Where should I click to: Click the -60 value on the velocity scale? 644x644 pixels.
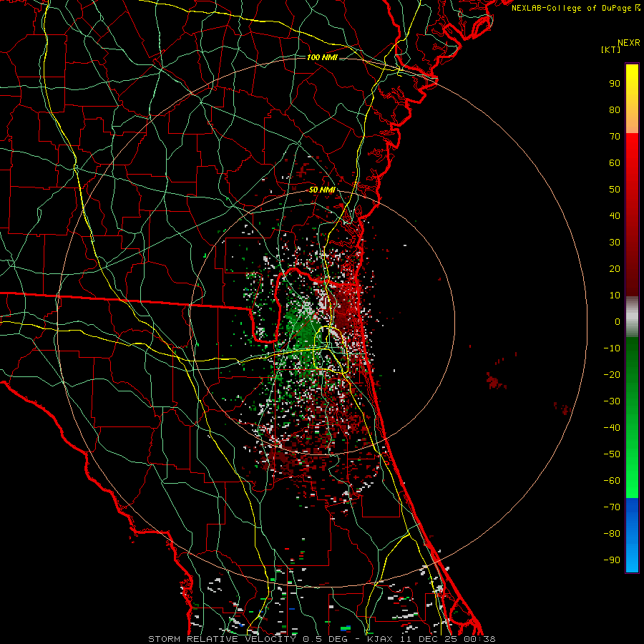coord(612,481)
